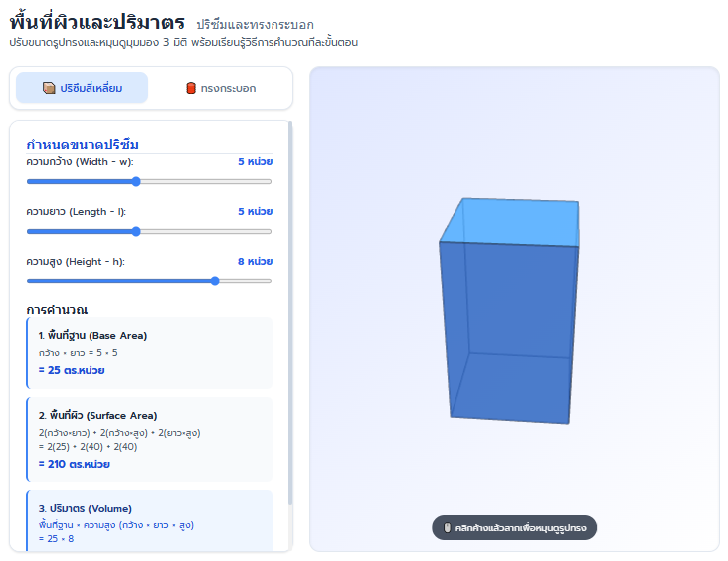Click the formula 'กว้าง × ยาว = 5 × 5'
This screenshot has width=728, height=561.
pyautogui.click(x=78, y=353)
